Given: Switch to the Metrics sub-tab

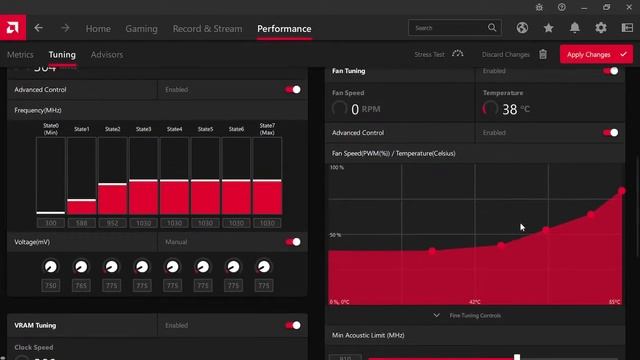Looking at the screenshot, I should [20, 55].
